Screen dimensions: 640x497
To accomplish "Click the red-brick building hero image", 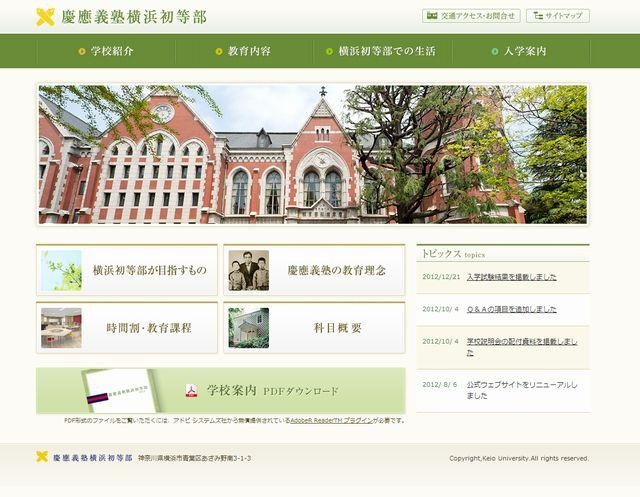I will pos(313,154).
